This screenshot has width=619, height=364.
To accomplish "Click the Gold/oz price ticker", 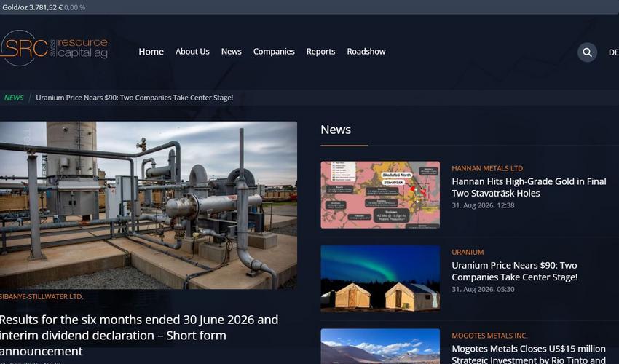I will (44, 7).
